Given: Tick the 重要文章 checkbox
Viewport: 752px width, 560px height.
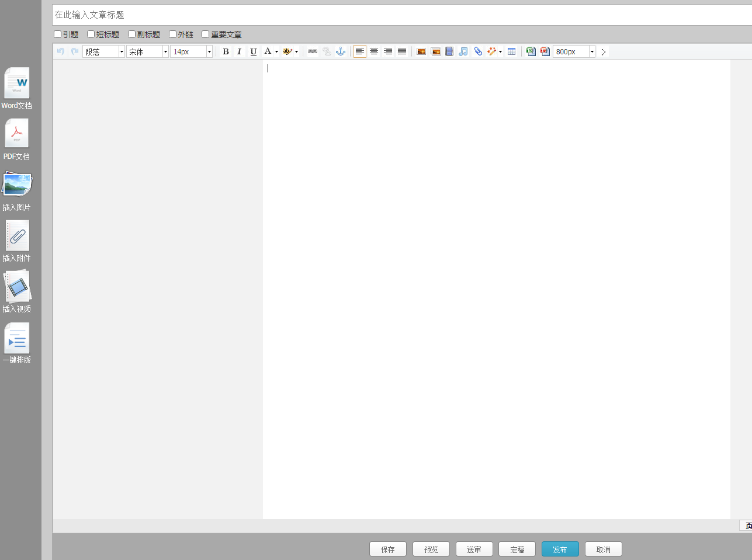Looking at the screenshot, I should 205,34.
